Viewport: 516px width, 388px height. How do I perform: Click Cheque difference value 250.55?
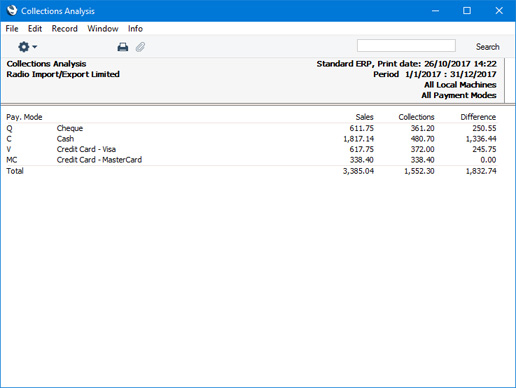(x=484, y=128)
